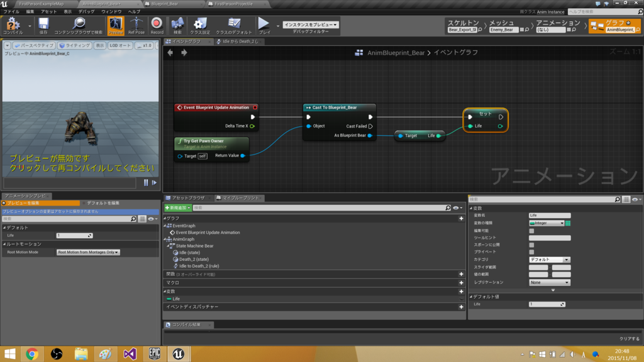Open Class Settings icon
Image resolution: width=644 pixels, height=362 pixels.
point(200,26)
